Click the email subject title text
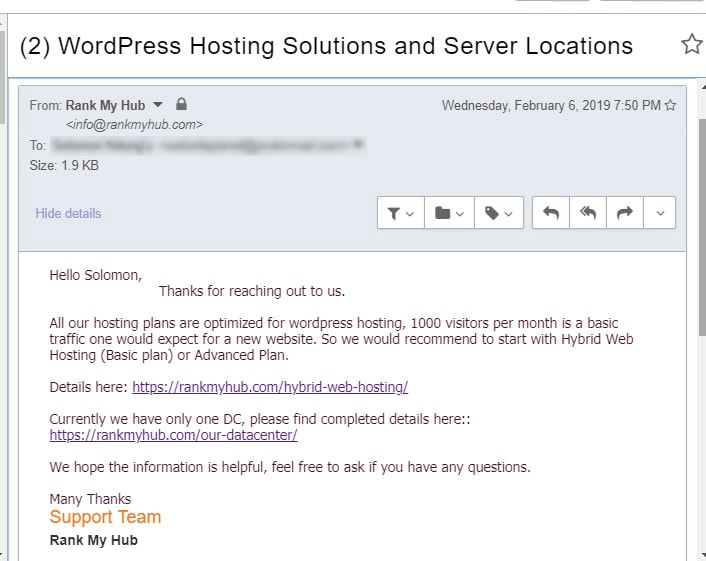This screenshot has width=706, height=561. [x=326, y=46]
